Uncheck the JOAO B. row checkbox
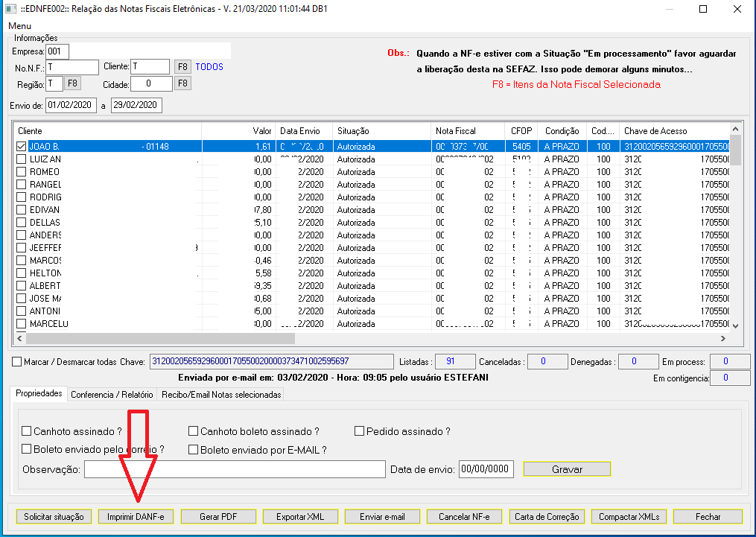 tap(21, 147)
